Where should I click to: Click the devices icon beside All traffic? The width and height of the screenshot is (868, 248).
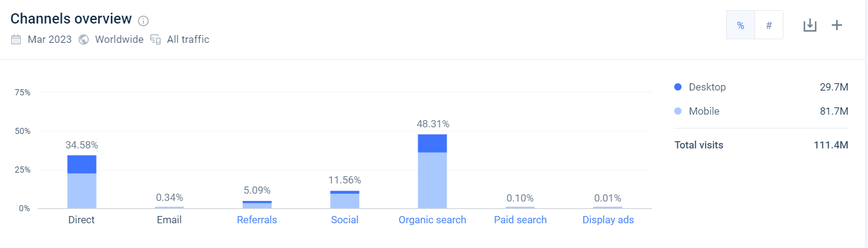pyautogui.click(x=156, y=40)
